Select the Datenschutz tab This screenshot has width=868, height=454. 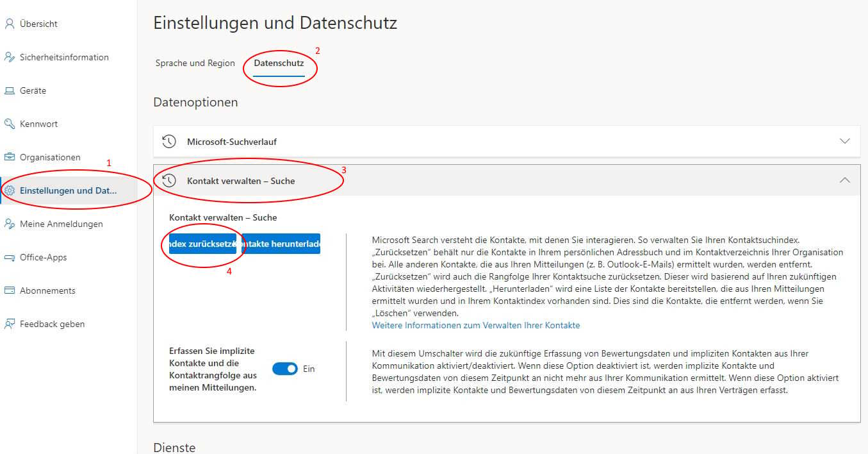[x=279, y=63]
